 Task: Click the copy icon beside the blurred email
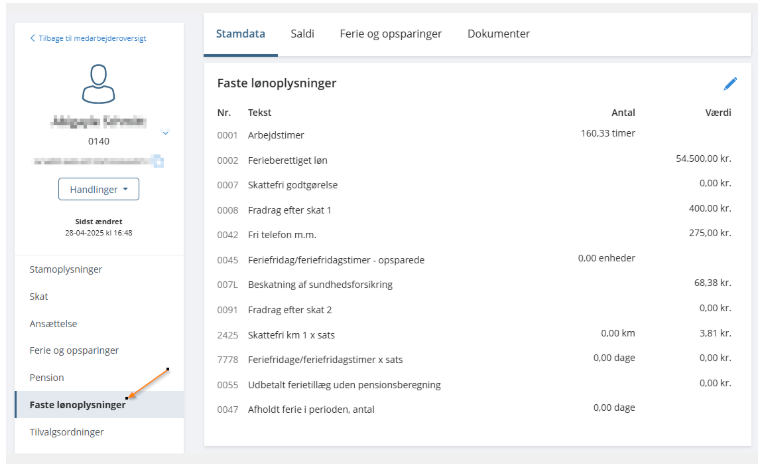[x=158, y=160]
